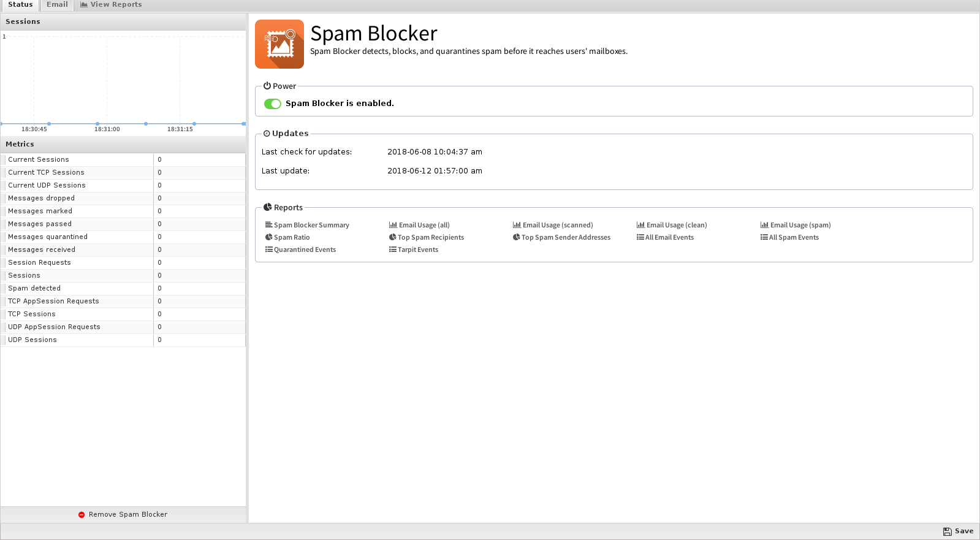Select the UDP AppSession Requests row
Image resolution: width=980 pixels, height=540 pixels.
[123, 327]
